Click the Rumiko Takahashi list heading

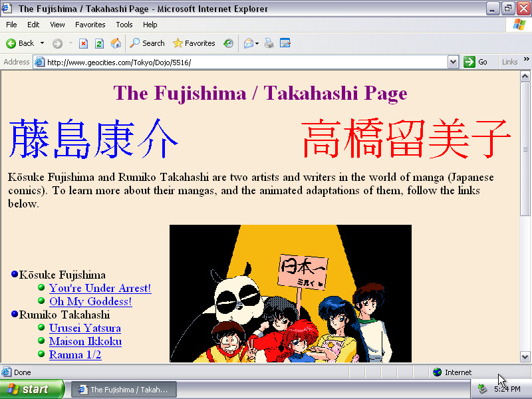(64, 315)
